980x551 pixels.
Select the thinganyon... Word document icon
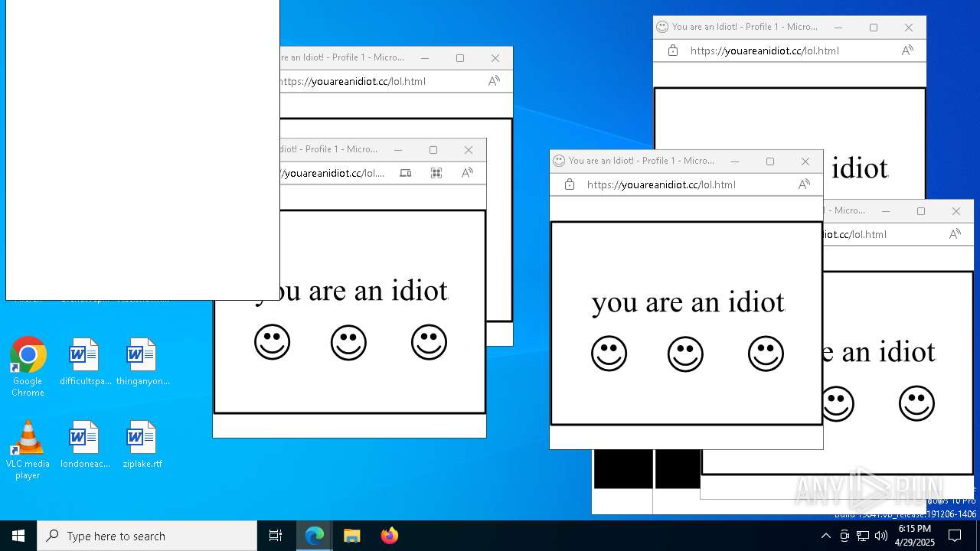142,362
